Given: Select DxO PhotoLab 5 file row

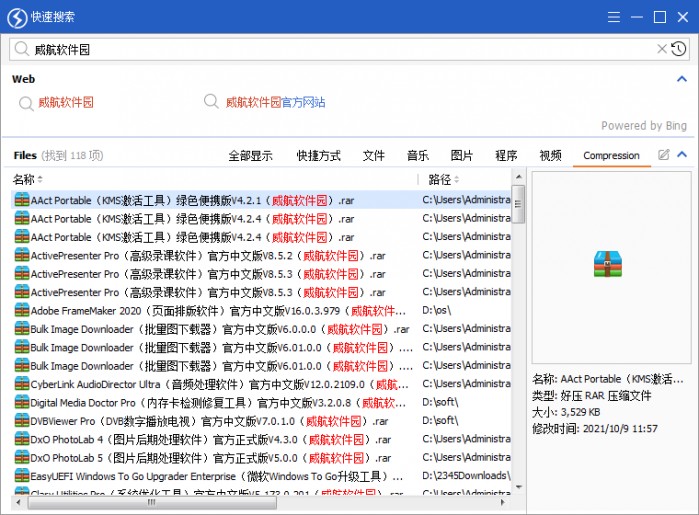Looking at the screenshot, I should pyautogui.click(x=261, y=457).
